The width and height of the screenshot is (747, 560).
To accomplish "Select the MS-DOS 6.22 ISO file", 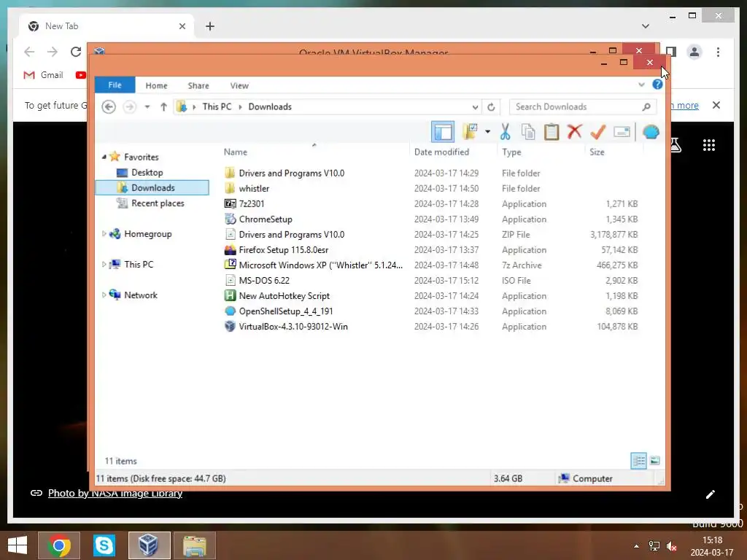I will (264, 281).
